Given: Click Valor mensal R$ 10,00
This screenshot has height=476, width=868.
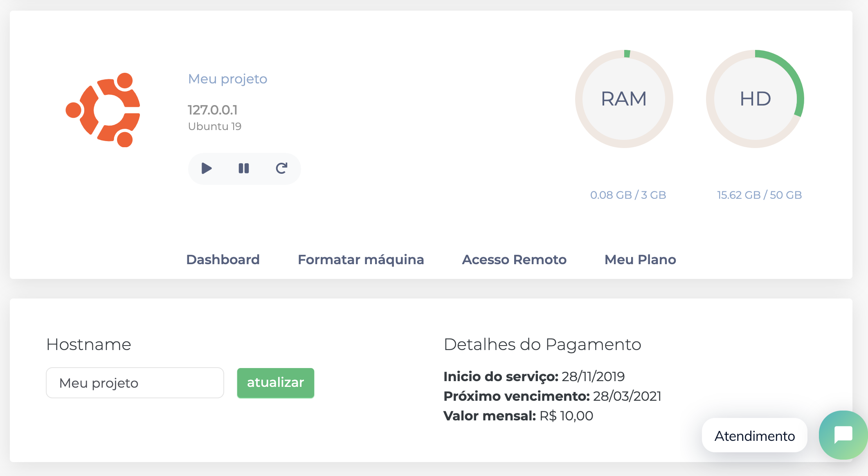Looking at the screenshot, I should click(x=518, y=416).
